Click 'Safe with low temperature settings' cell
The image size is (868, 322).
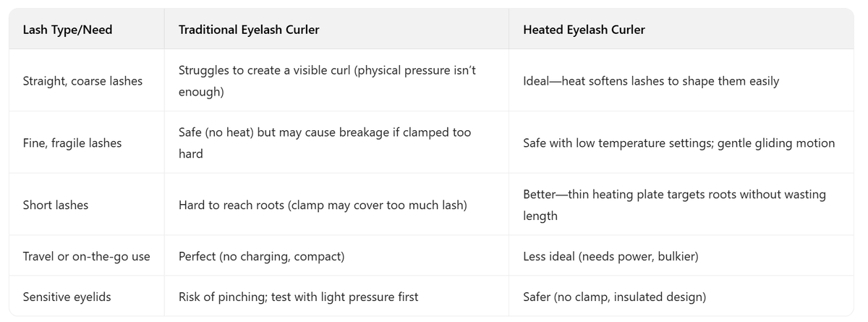678,143
